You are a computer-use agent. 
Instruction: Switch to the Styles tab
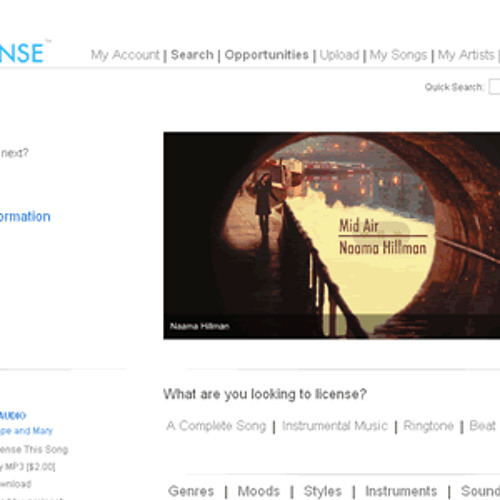tap(323, 491)
